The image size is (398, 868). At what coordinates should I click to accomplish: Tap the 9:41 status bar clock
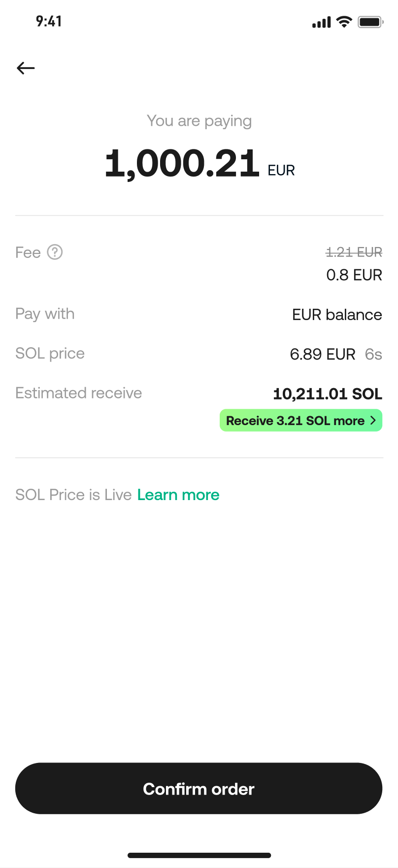49,21
